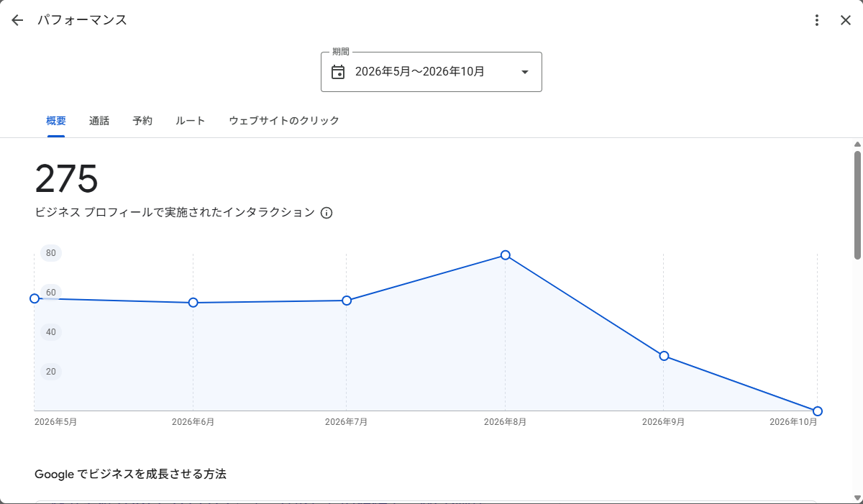Click the 2026年10月 axis label
The width and height of the screenshot is (863, 504).
(793, 422)
